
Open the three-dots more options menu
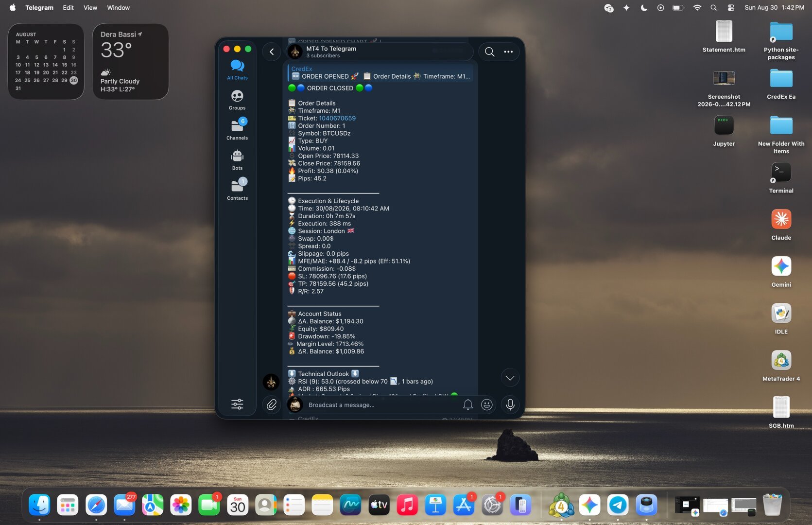pos(508,52)
